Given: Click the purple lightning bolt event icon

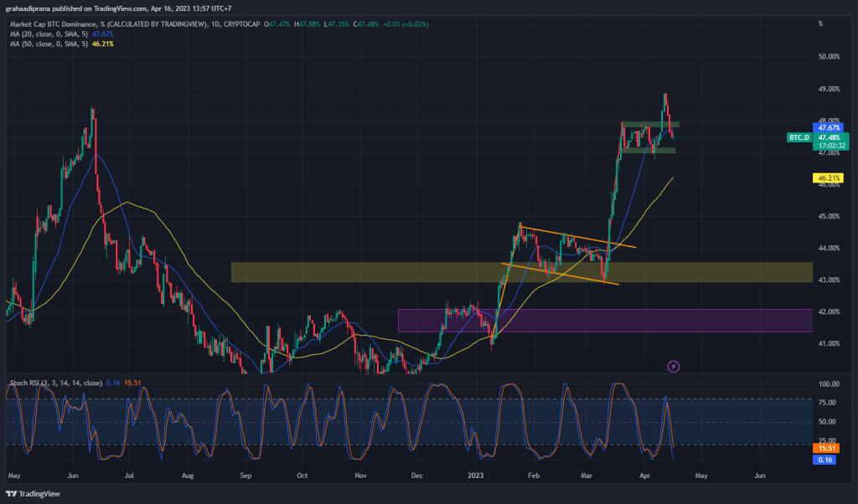Looking at the screenshot, I should coord(674,366).
